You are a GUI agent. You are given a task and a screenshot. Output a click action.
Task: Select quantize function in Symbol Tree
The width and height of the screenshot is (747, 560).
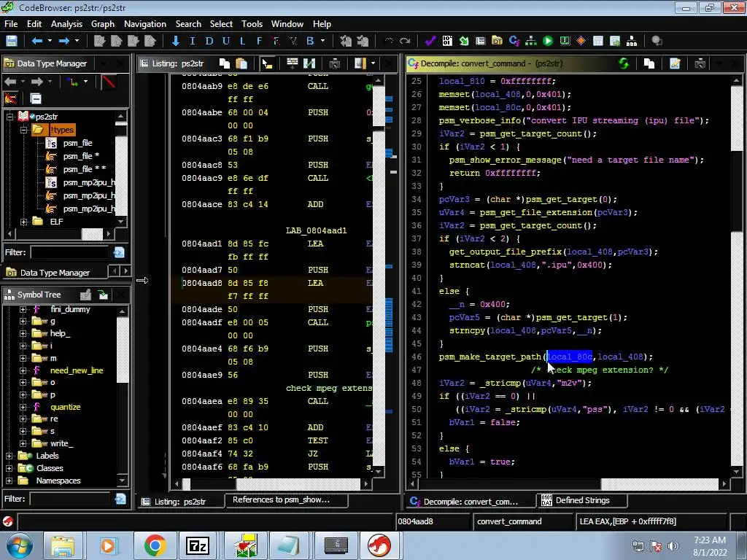(x=65, y=407)
